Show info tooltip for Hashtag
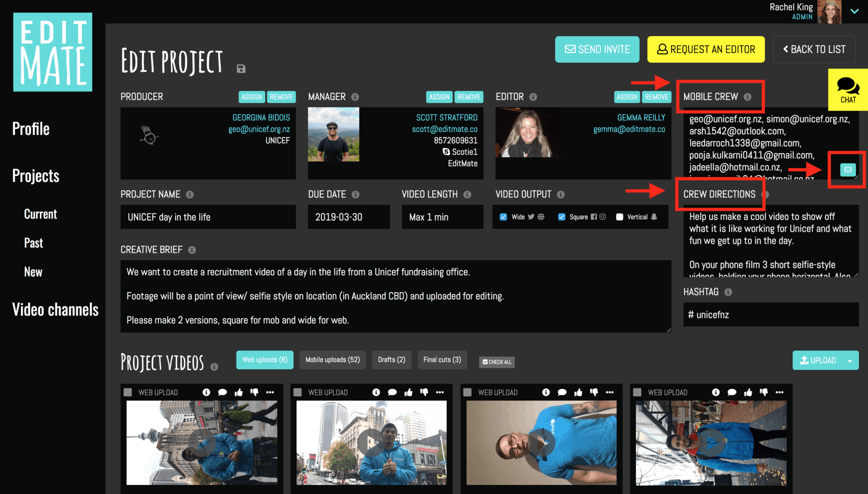The height and width of the screenshot is (494, 868). click(x=728, y=292)
